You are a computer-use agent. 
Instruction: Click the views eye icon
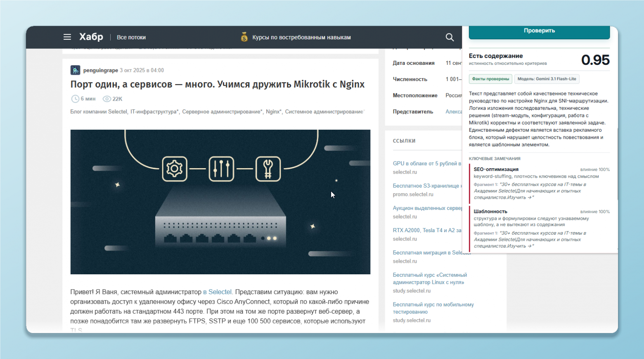[x=107, y=99]
